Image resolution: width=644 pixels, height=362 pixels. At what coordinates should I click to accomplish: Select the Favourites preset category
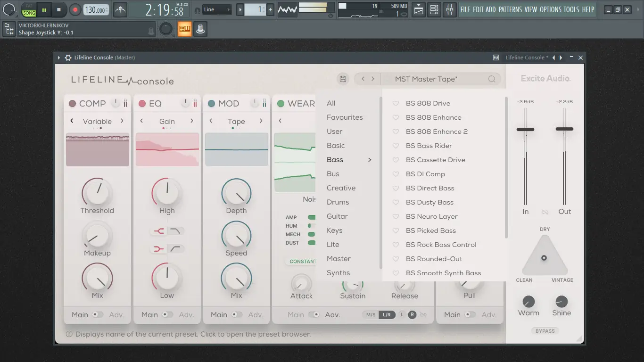345,117
